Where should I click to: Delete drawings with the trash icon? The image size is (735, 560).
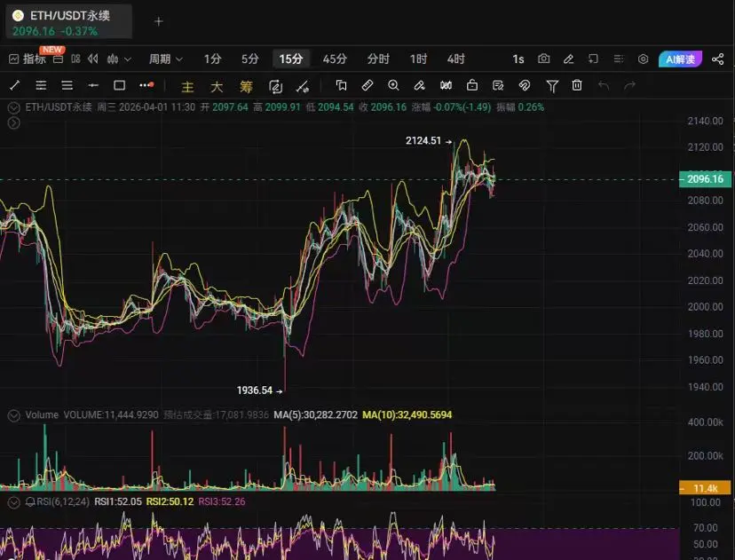[577, 85]
